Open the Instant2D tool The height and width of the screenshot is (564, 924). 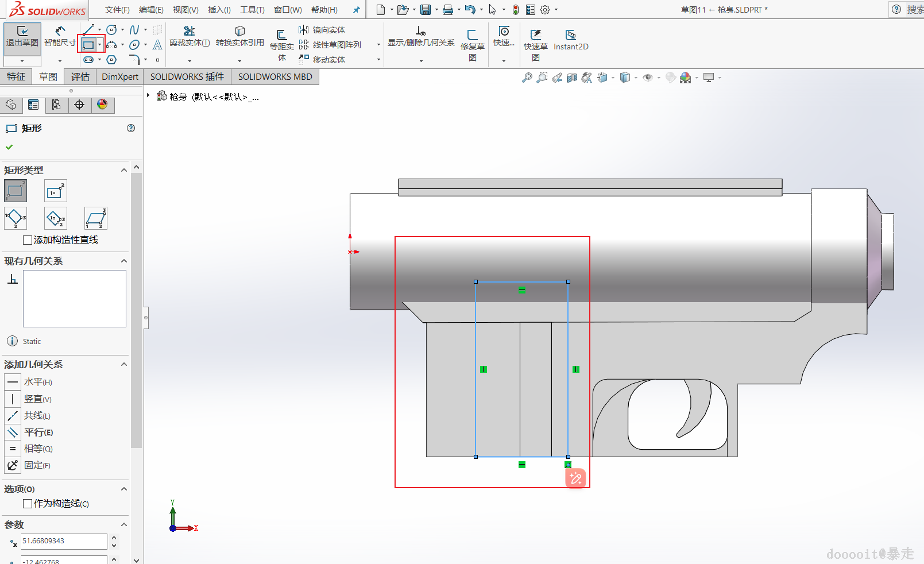tap(571, 40)
